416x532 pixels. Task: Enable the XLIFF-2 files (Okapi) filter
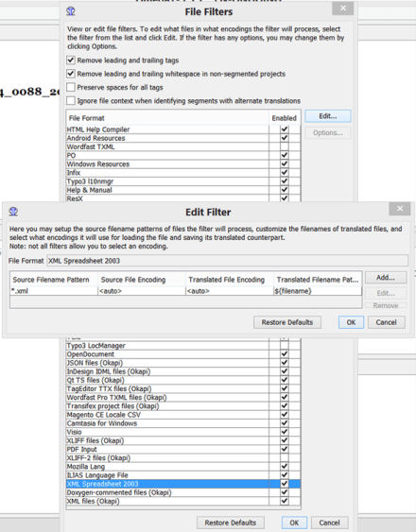(x=285, y=457)
